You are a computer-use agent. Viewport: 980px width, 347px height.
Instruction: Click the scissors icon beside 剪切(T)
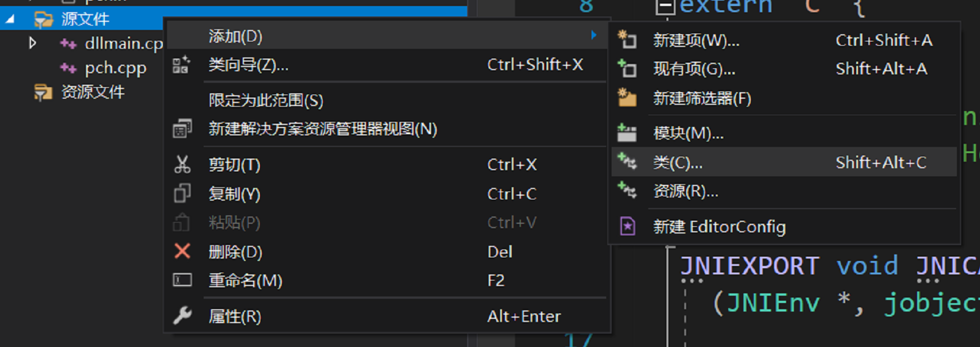point(182,165)
